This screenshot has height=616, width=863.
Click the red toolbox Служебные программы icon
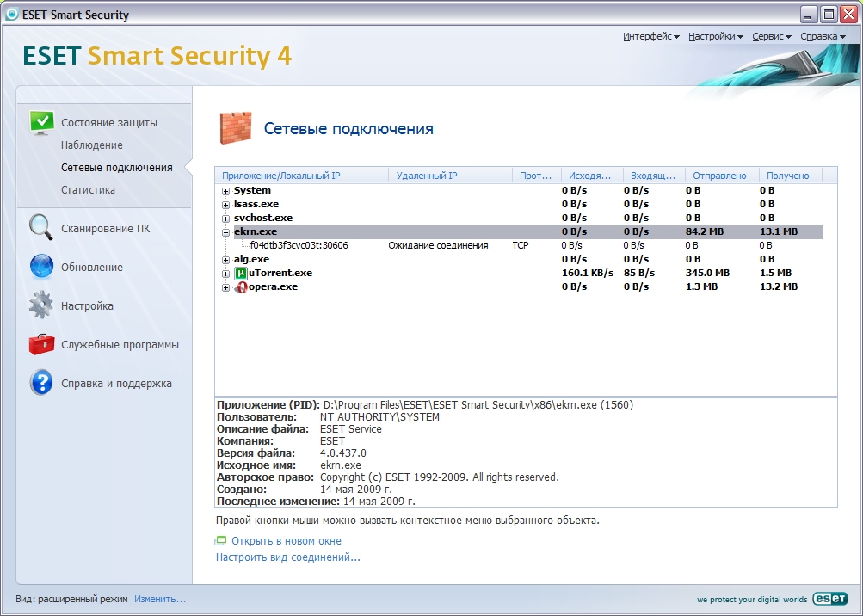click(x=41, y=345)
